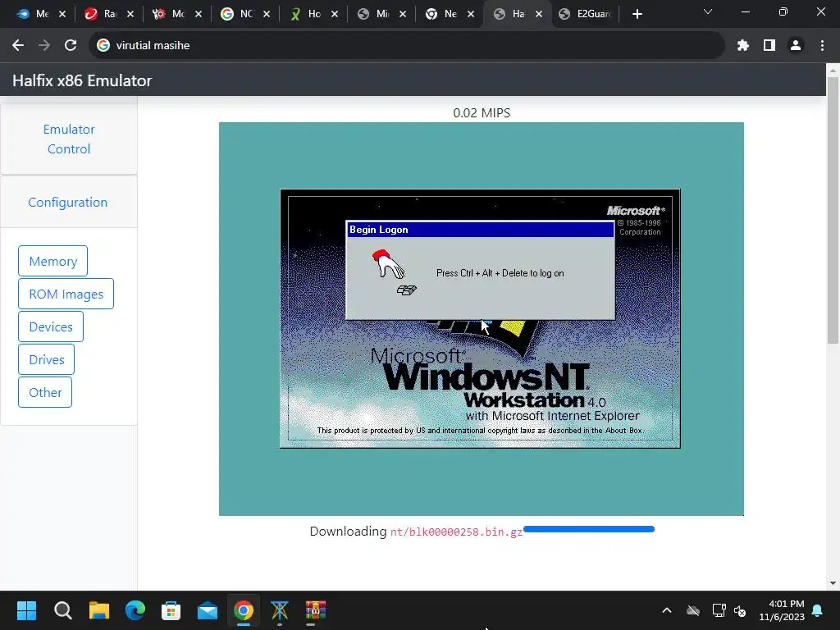Switch to the first Me tab
This screenshot has width=840, height=630.
coord(33,14)
